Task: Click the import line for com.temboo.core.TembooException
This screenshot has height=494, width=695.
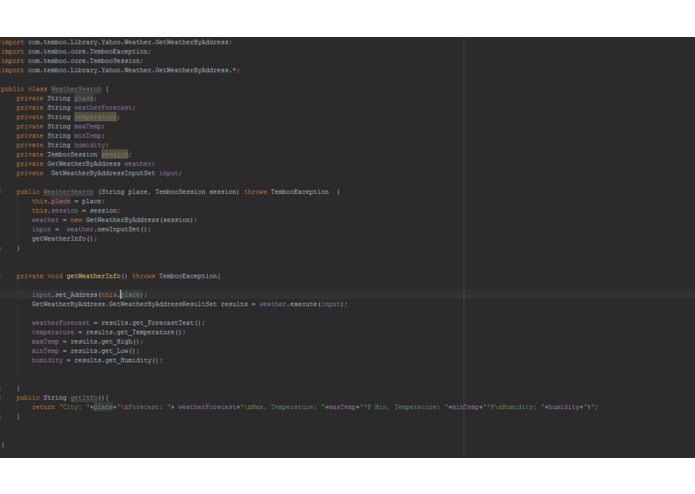Action: pyautogui.click(x=75, y=51)
